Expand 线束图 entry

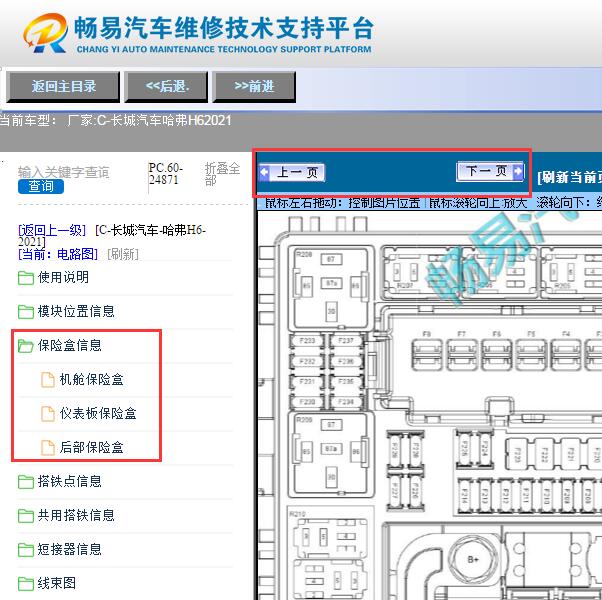[x=57, y=583]
